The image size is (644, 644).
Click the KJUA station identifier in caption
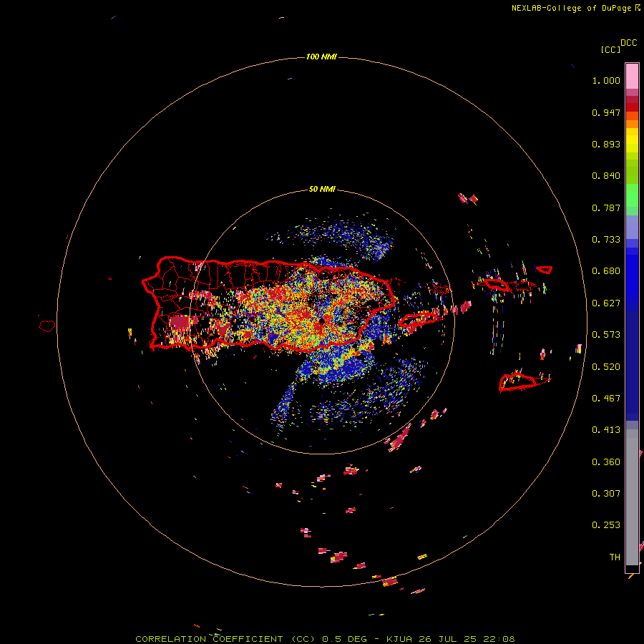[x=400, y=639]
